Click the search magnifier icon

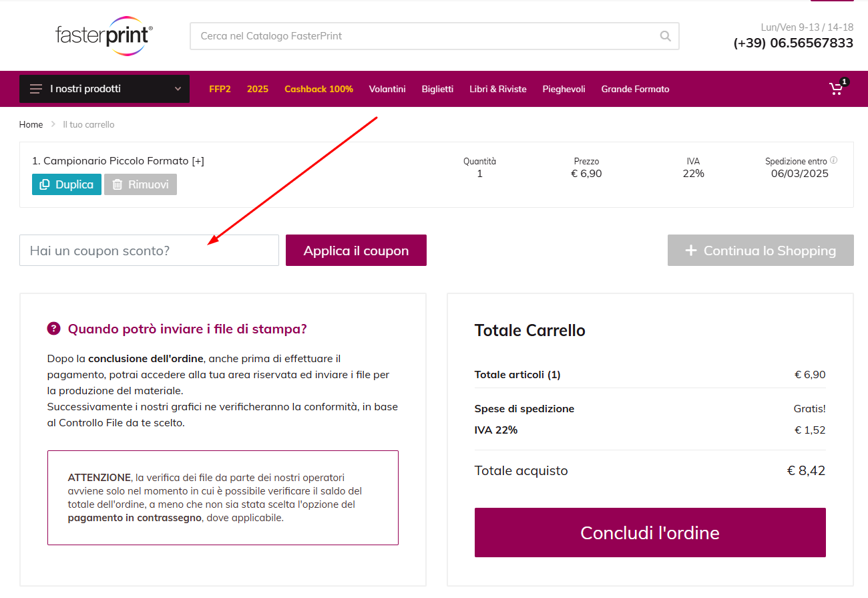(664, 36)
